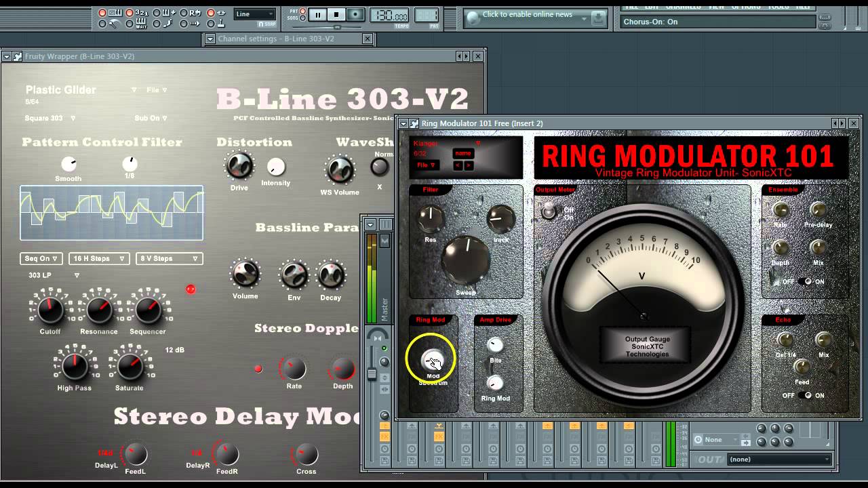Click the online news download icon
This screenshot has width=868, height=488.
point(598,18)
